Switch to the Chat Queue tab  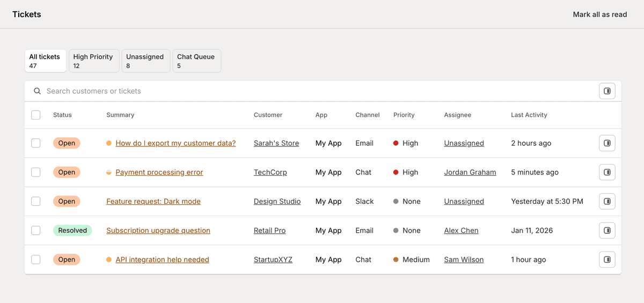pyautogui.click(x=197, y=61)
